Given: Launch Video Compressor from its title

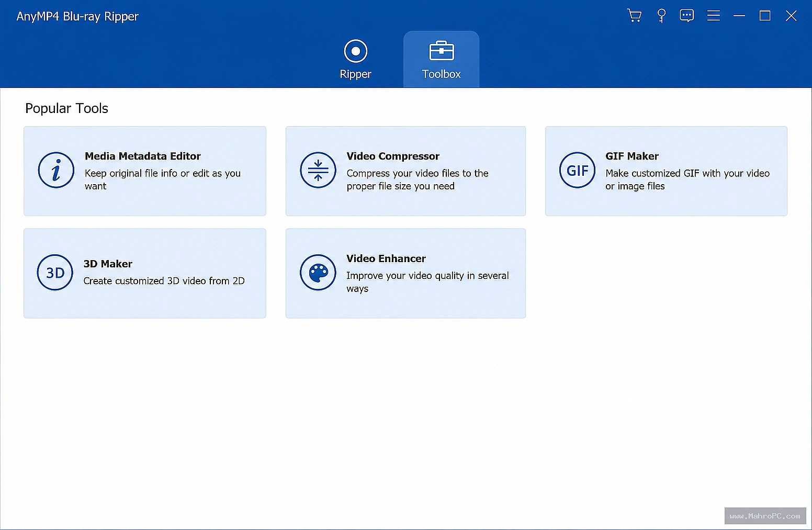Looking at the screenshot, I should coord(393,156).
